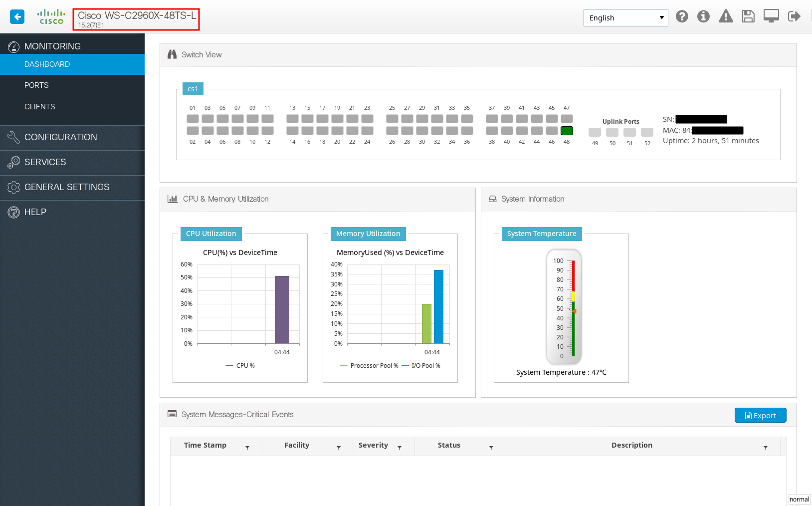This screenshot has height=506, width=812.
Task: Open the warning triangle alerts icon
Action: click(726, 16)
